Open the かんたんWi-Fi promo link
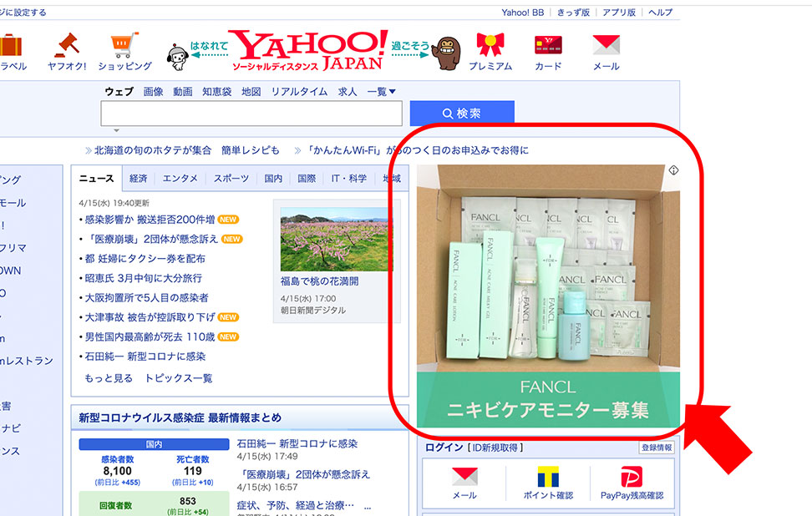Viewport: 812px width, 516px height. pyautogui.click(x=417, y=150)
